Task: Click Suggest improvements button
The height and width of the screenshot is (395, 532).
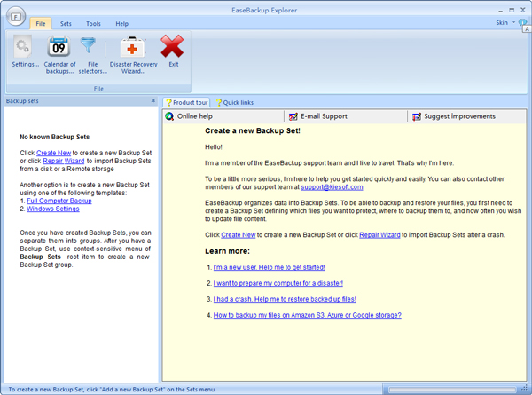Action: [466, 116]
